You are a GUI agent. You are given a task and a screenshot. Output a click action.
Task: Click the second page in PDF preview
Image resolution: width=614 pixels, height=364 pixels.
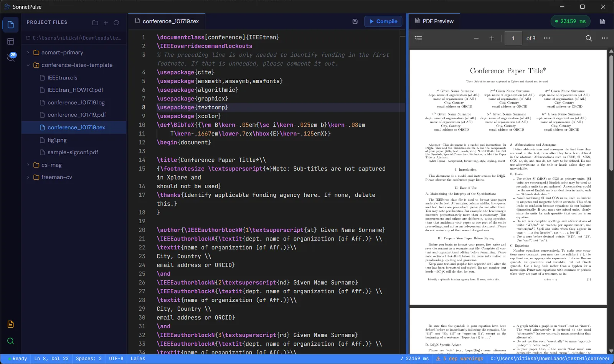tap(508, 331)
